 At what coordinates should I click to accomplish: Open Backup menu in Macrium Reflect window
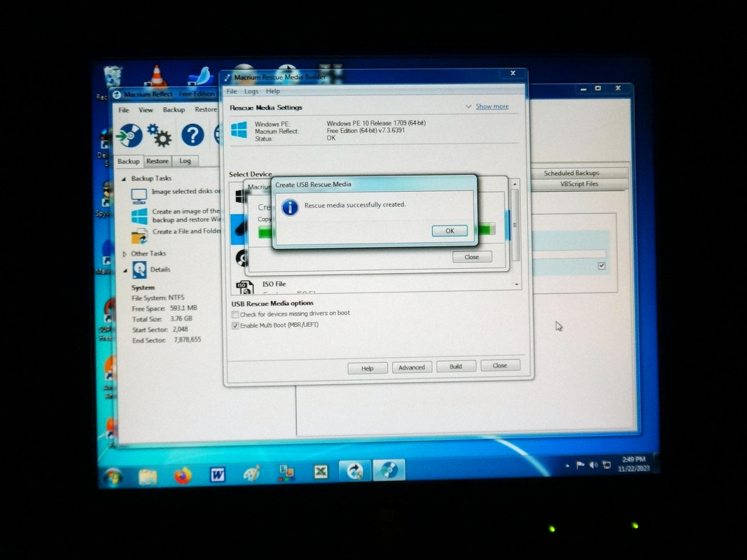click(174, 109)
